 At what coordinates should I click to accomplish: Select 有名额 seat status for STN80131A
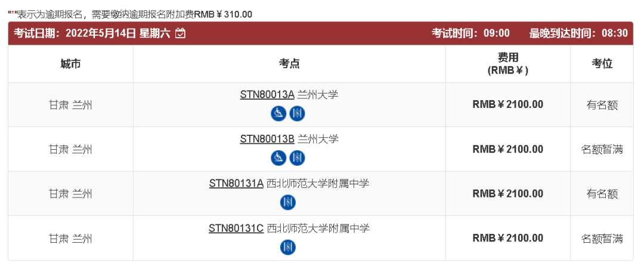pyautogui.click(x=602, y=194)
